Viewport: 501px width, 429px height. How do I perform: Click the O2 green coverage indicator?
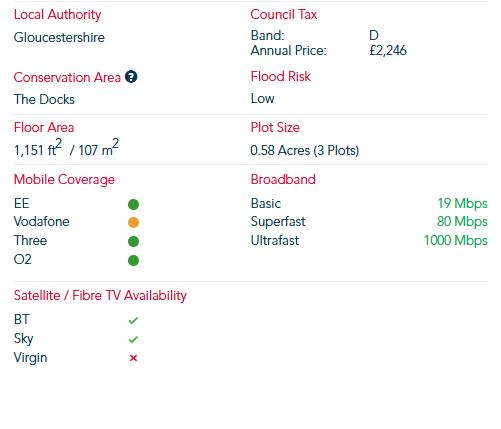click(133, 260)
